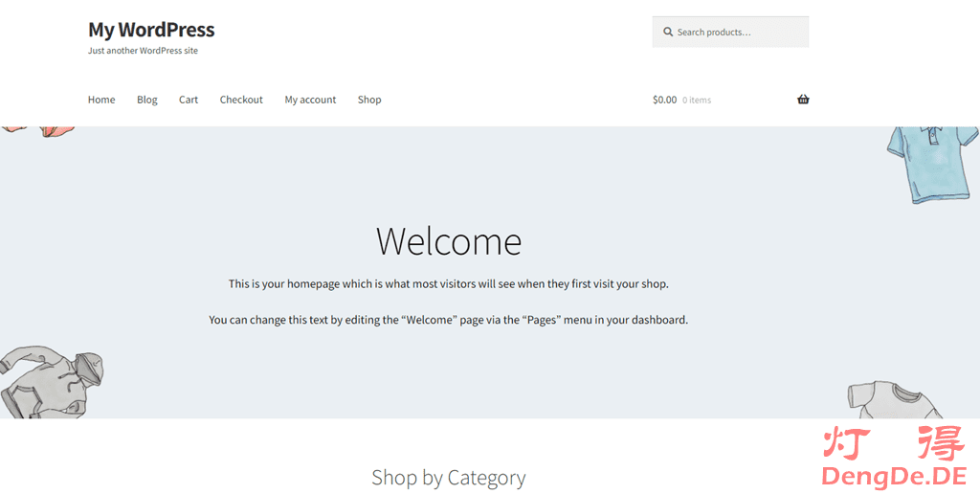Open the Home menu item

point(101,100)
